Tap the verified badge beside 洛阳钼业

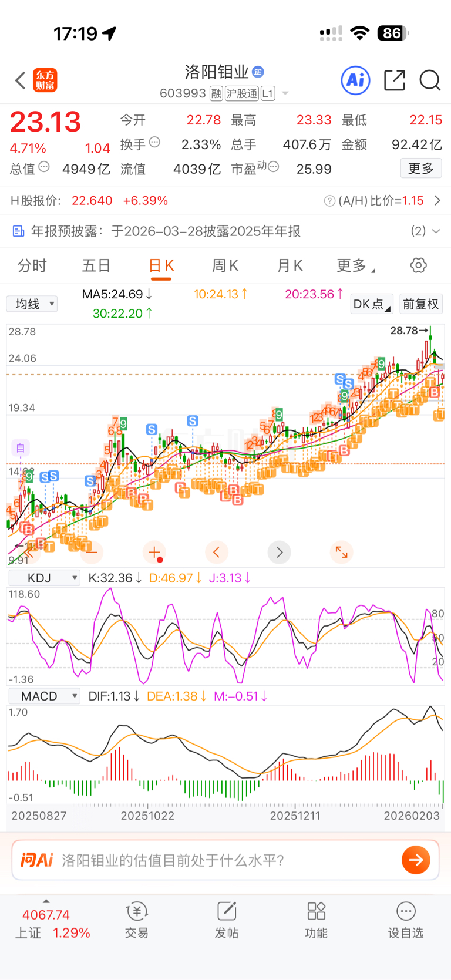click(258, 72)
